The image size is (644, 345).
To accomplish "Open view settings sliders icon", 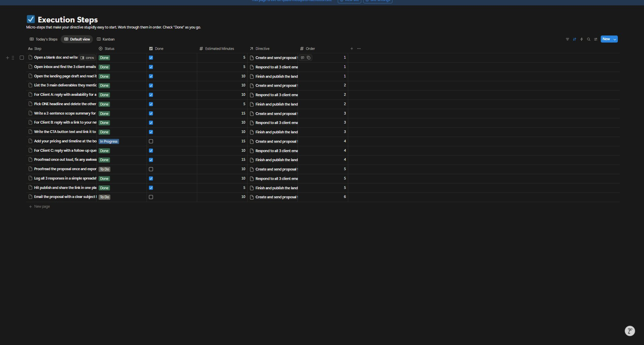I will (595, 39).
